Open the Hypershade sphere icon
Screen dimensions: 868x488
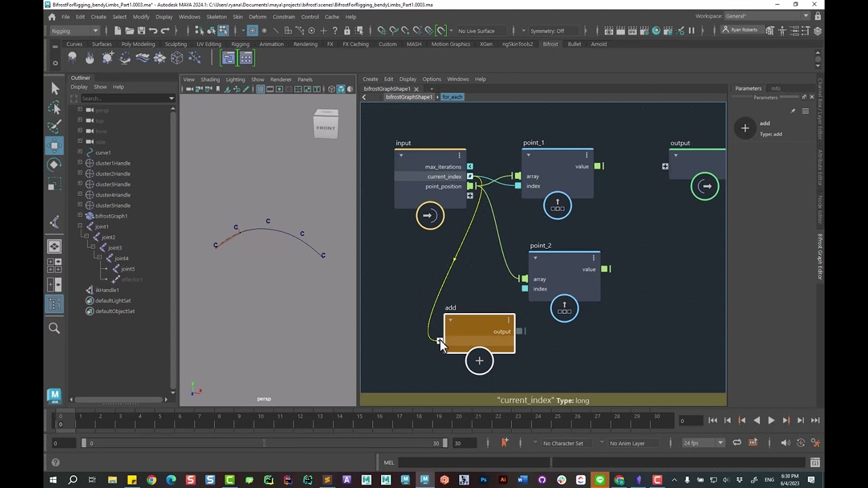[x=656, y=30]
